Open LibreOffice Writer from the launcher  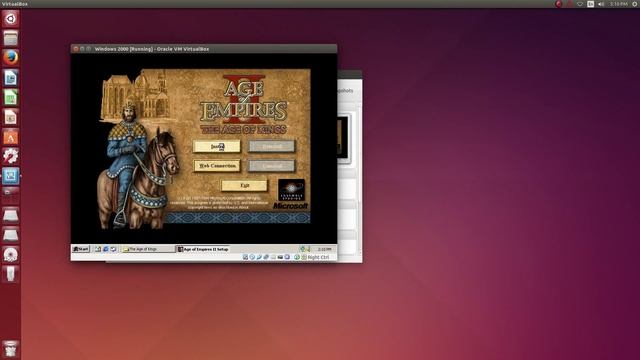click(11, 78)
